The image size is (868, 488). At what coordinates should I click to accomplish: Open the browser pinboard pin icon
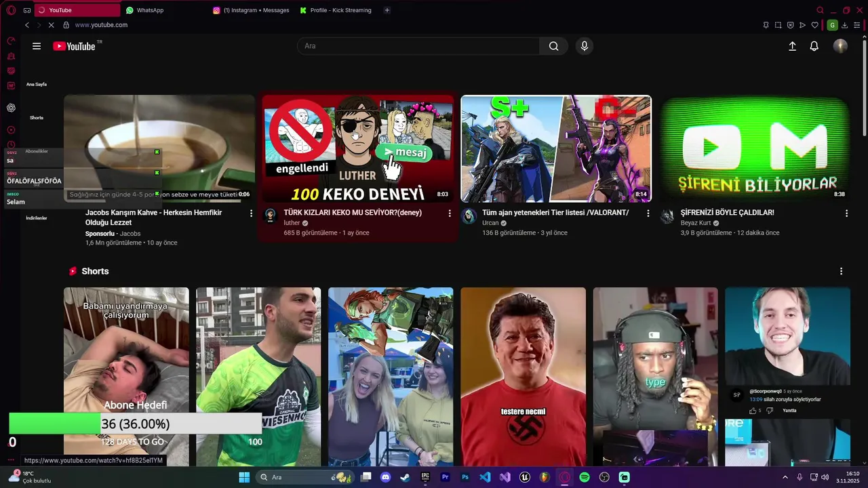(766, 25)
